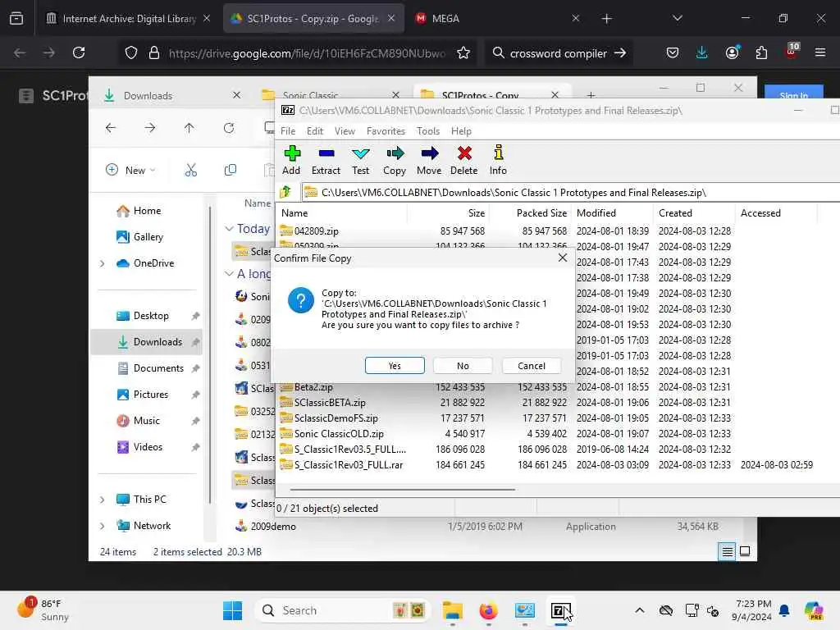Go up one folder level in 7-Zip
840x630 pixels.
tap(285, 192)
